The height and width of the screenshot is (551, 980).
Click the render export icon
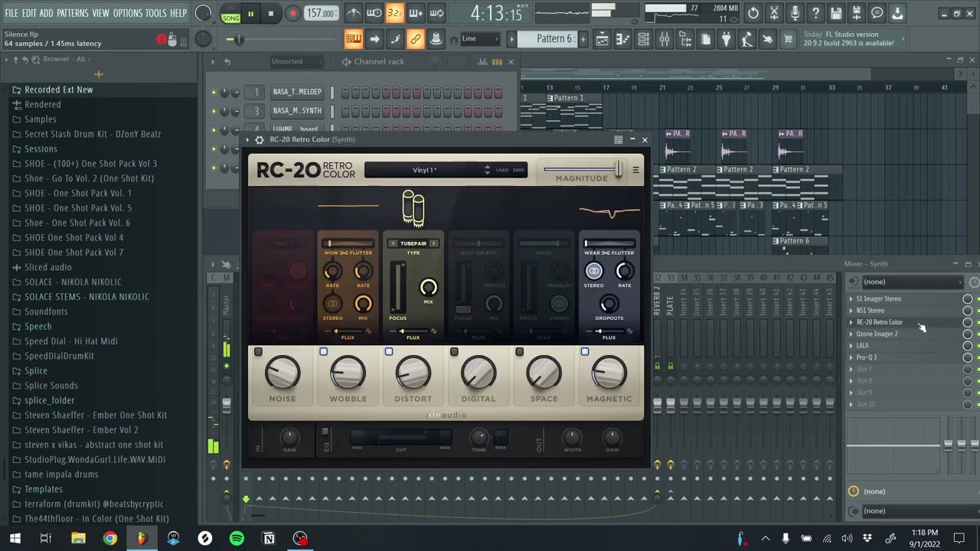857,13
